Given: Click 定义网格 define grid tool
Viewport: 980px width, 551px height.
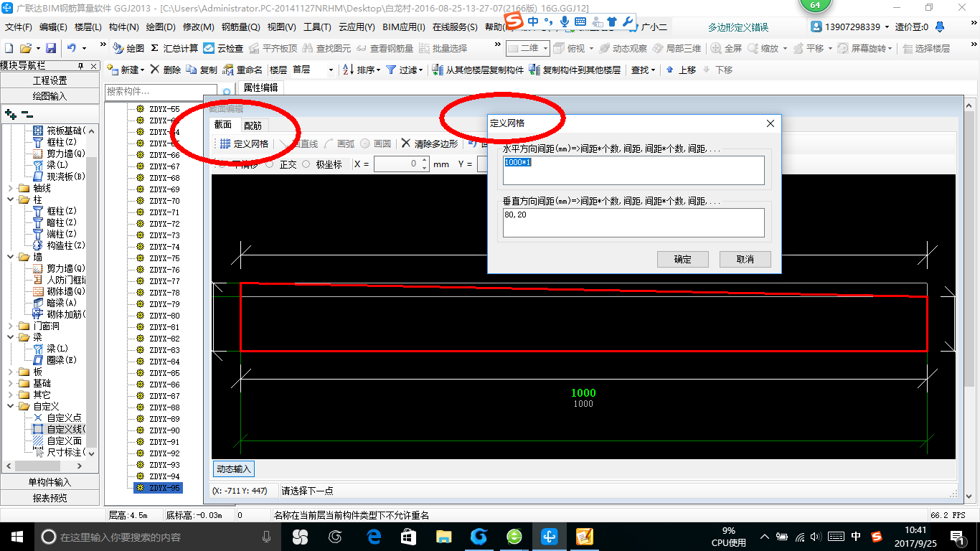Looking at the screenshot, I should click(x=243, y=143).
